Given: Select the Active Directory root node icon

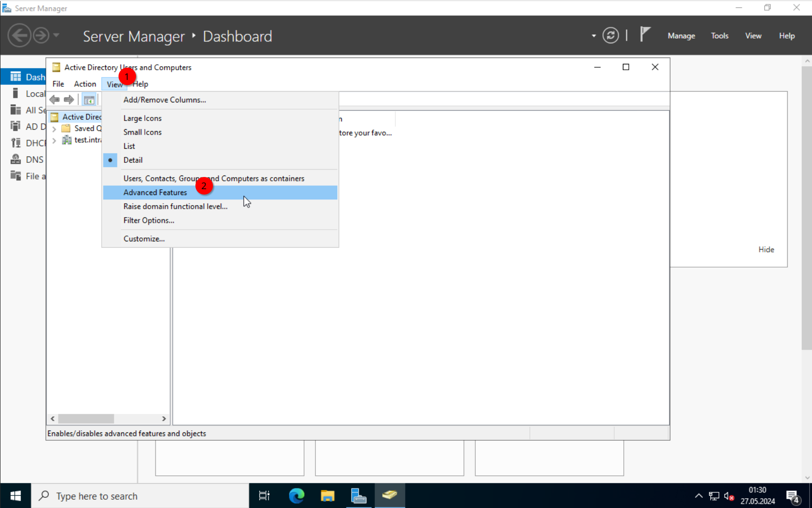Looking at the screenshot, I should [55, 117].
